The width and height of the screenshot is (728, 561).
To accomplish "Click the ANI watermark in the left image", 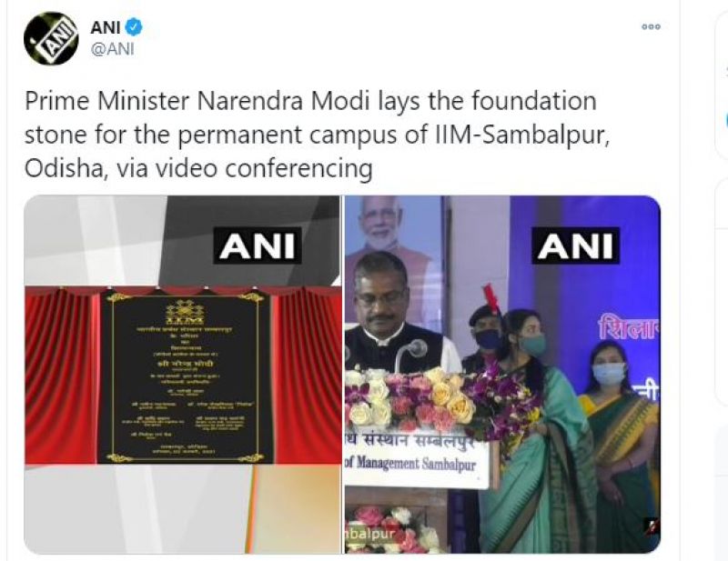I will (258, 245).
